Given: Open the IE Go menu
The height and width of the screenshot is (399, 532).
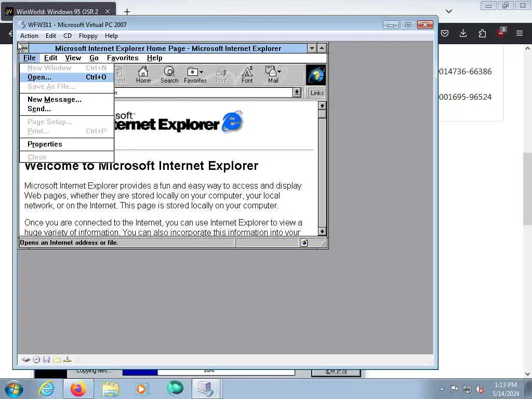Looking at the screenshot, I should 94,58.
